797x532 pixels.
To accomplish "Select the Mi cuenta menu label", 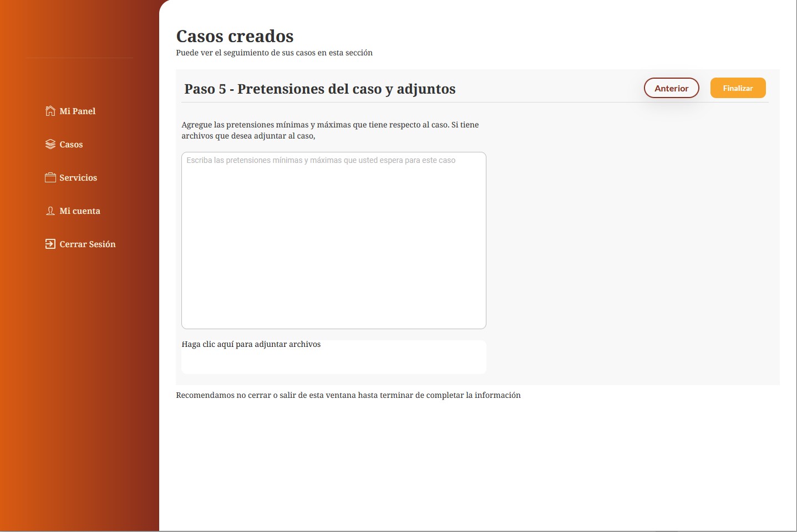I will coord(80,211).
